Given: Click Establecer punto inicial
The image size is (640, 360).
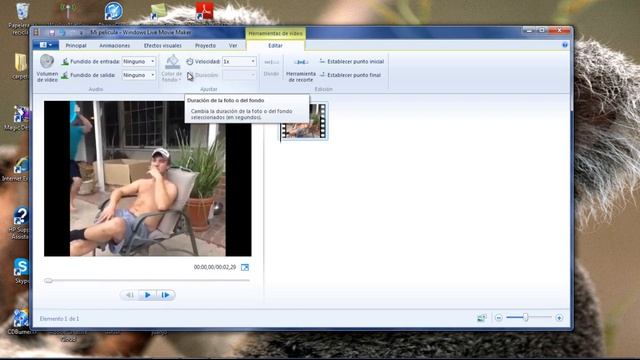Looking at the screenshot, I should pos(352,62).
